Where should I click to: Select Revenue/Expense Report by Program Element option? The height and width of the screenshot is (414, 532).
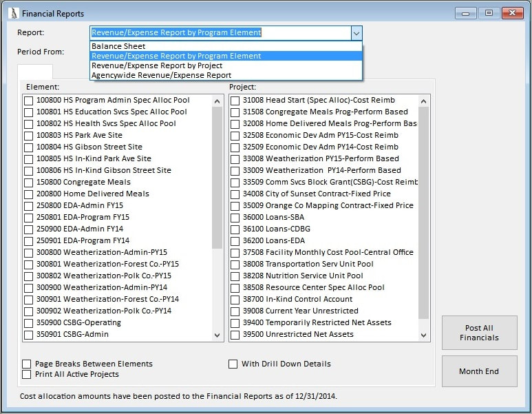point(226,56)
